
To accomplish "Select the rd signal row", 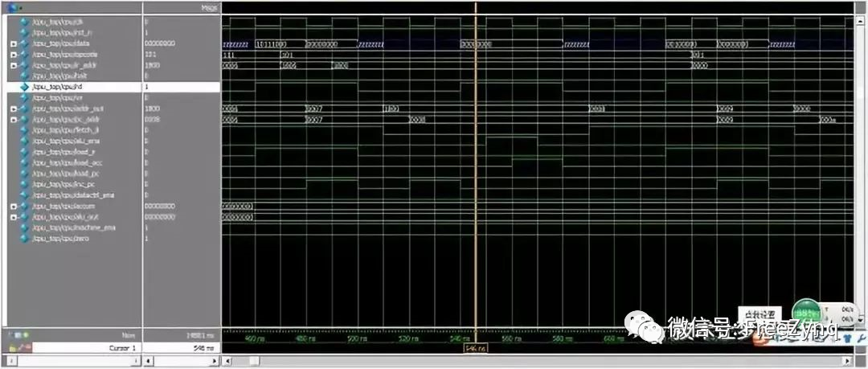I will click(80, 86).
